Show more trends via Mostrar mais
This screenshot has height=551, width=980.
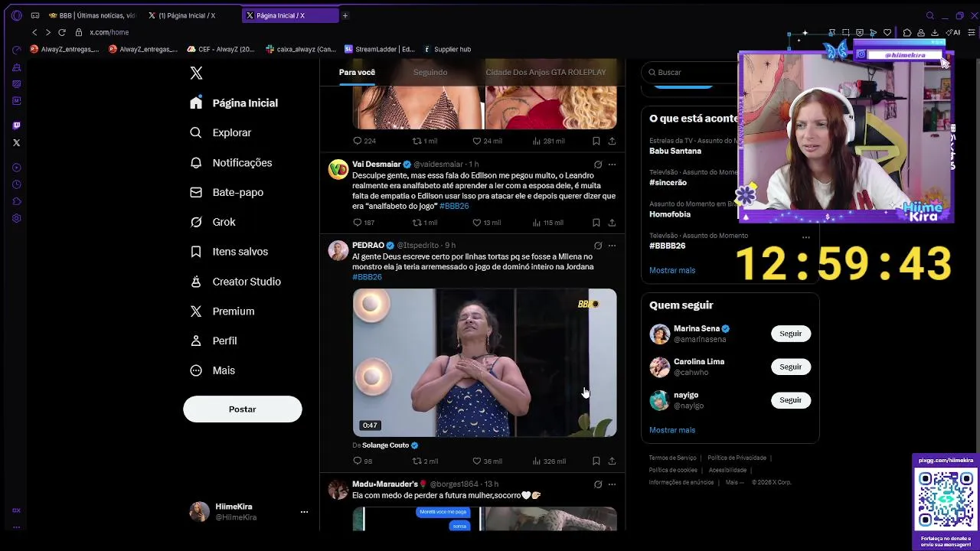pos(672,270)
